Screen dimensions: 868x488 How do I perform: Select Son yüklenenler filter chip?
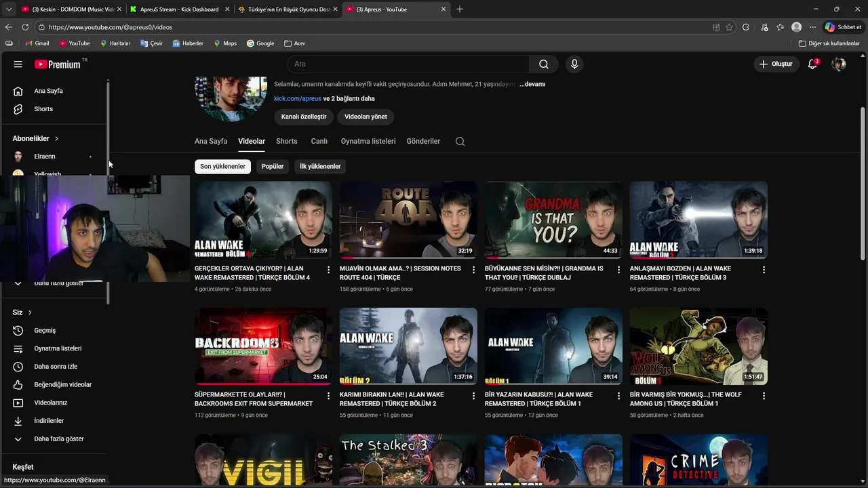tap(222, 166)
